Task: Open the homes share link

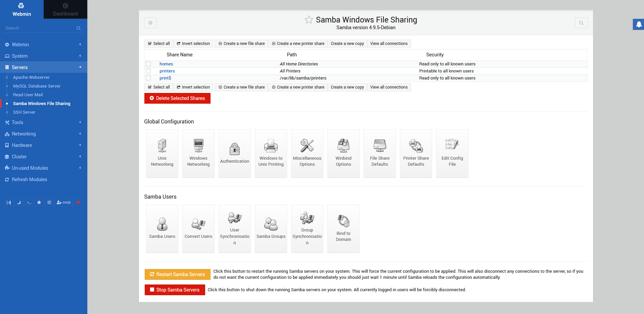Action: click(166, 64)
